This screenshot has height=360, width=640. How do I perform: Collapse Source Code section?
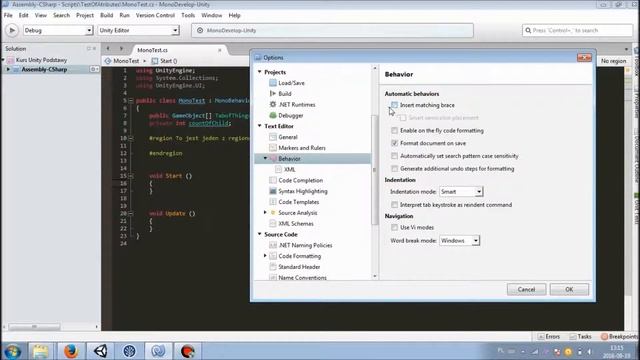[x=260, y=234]
